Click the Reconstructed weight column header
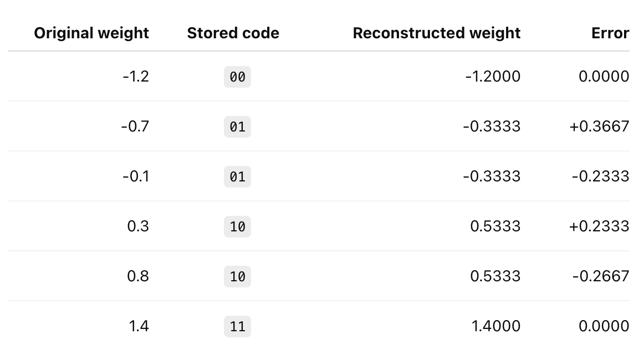This screenshot has width=644, height=354. [x=437, y=33]
